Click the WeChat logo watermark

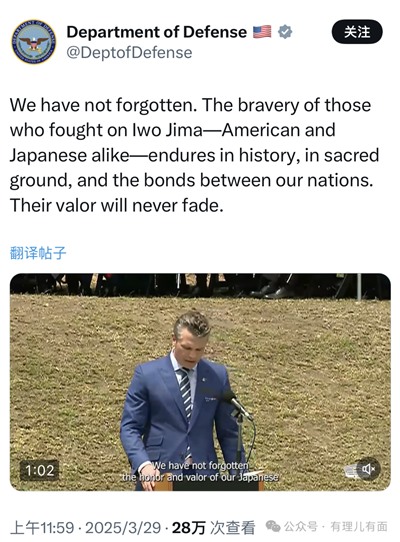click(x=273, y=527)
